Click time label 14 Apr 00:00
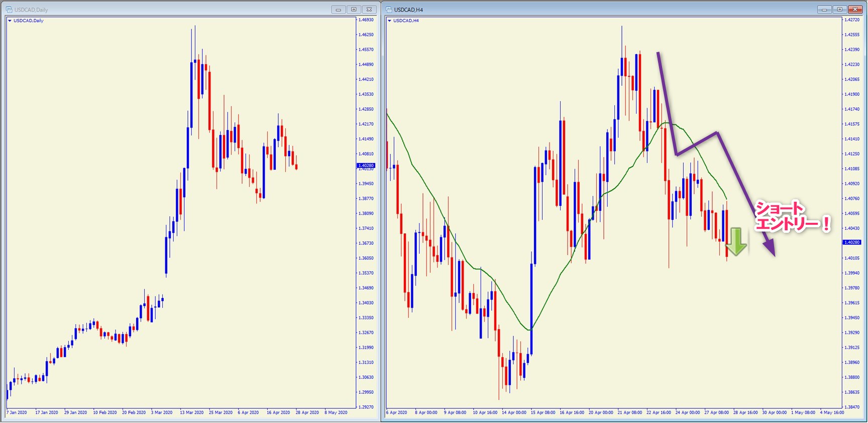Viewport: 868px width, 423px height. [514, 412]
